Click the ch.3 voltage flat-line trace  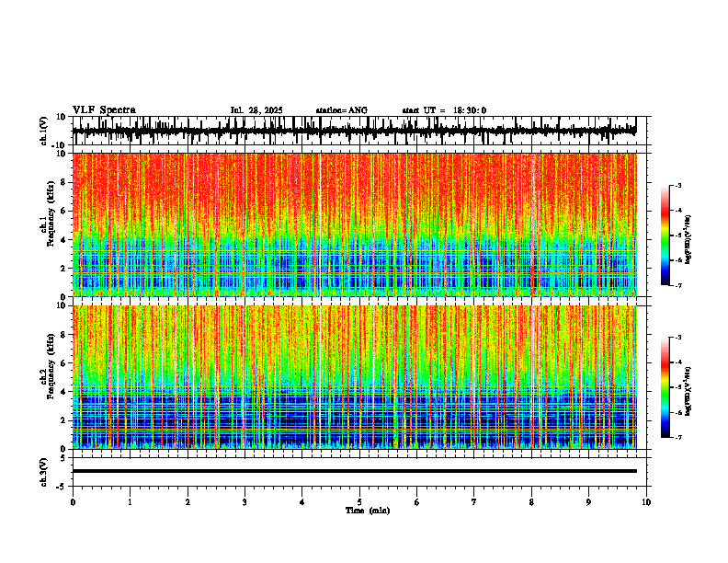(354, 471)
